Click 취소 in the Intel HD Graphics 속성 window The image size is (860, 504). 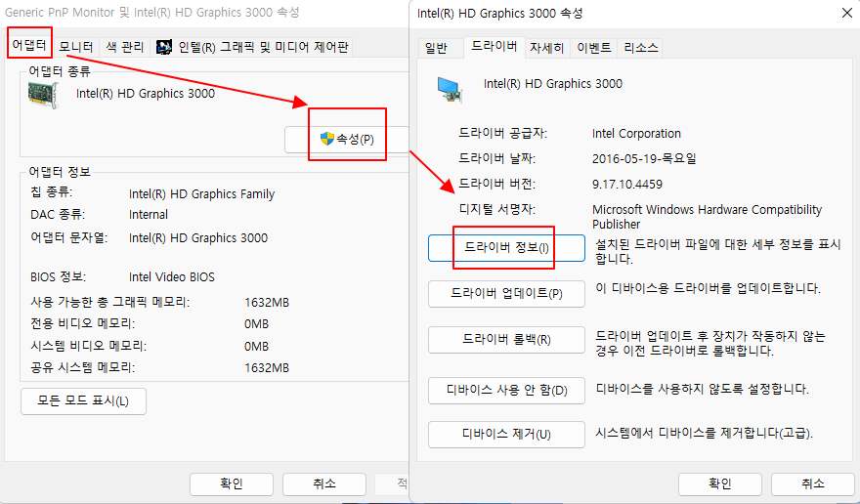812,483
